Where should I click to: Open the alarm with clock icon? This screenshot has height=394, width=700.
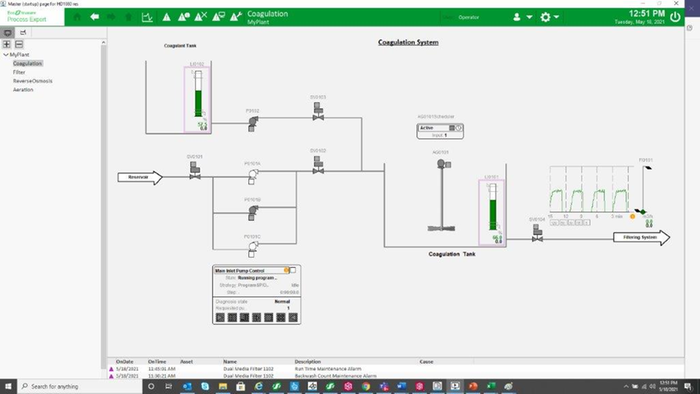tap(183, 17)
